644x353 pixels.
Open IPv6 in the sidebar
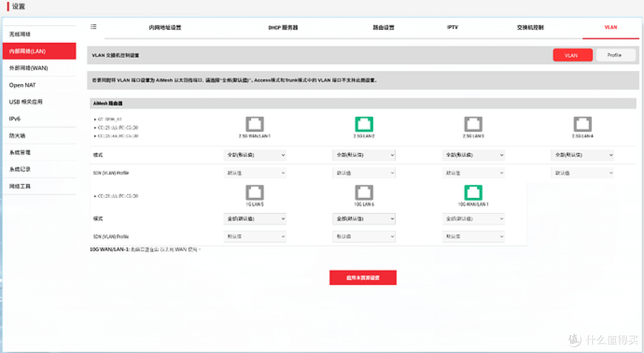pos(39,119)
